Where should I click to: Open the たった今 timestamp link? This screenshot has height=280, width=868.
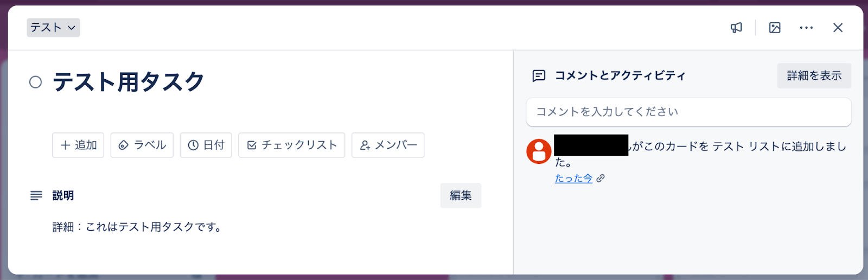[573, 179]
